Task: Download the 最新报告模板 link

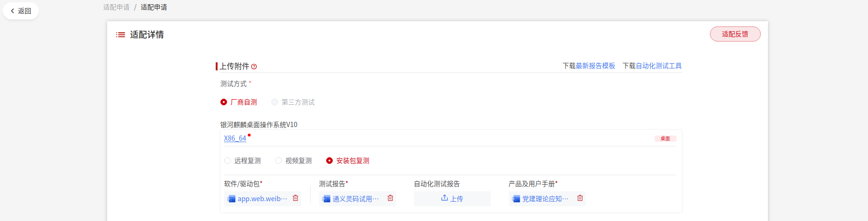Action: (595, 66)
